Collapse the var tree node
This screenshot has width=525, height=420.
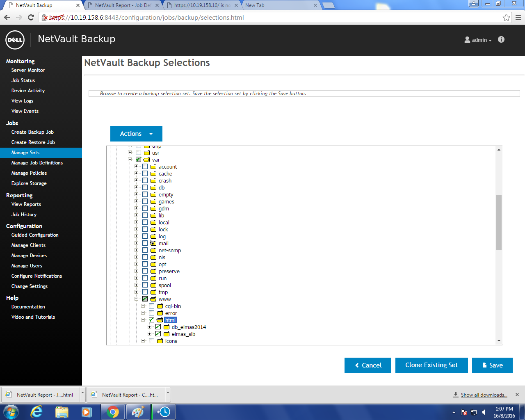point(130,160)
